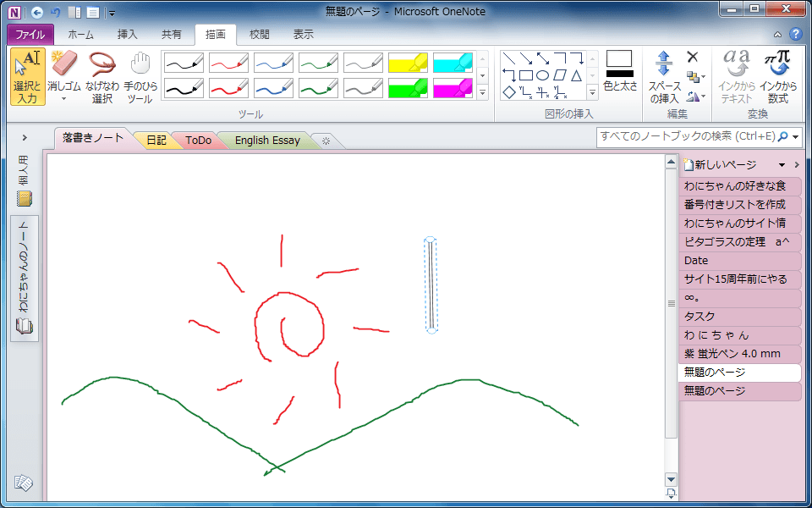
Task: Click the back arrow in quick access toolbar
Action: tap(36, 13)
